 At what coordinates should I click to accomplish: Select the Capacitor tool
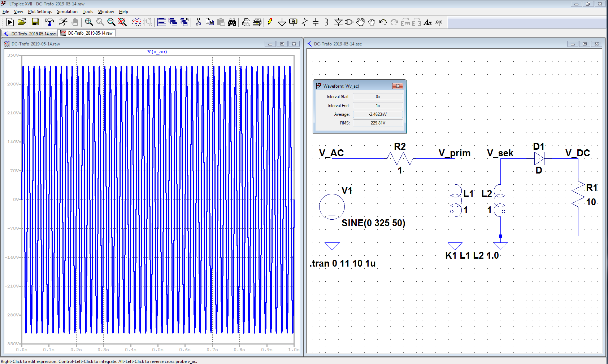pos(316,22)
